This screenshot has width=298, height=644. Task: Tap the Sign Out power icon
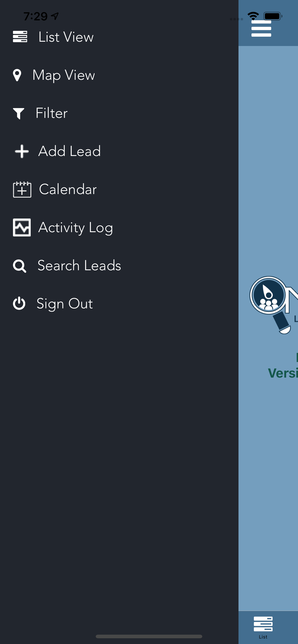point(19,304)
